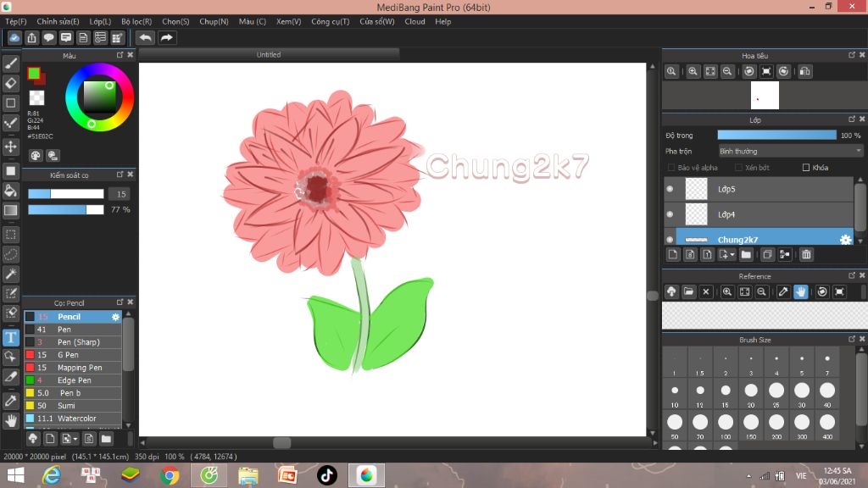The width and height of the screenshot is (868, 488).
Task: Detach the Màu color panel
Action: coord(120,55)
